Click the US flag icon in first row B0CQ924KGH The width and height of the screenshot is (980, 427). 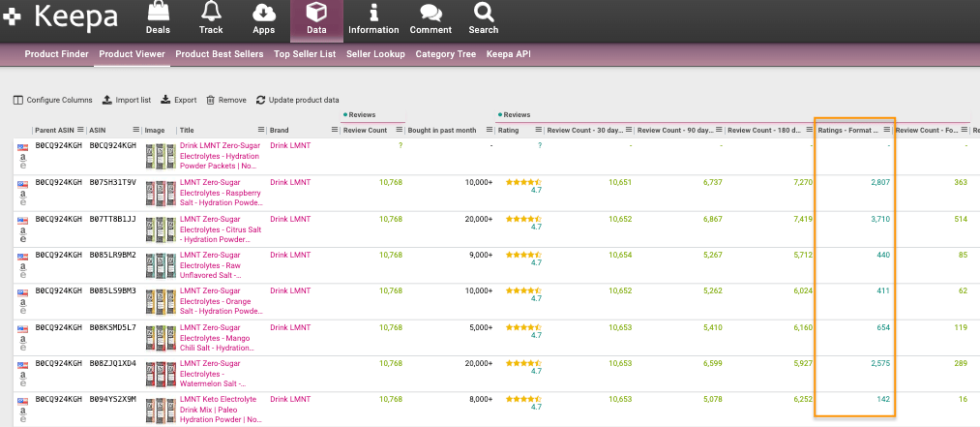(x=23, y=147)
